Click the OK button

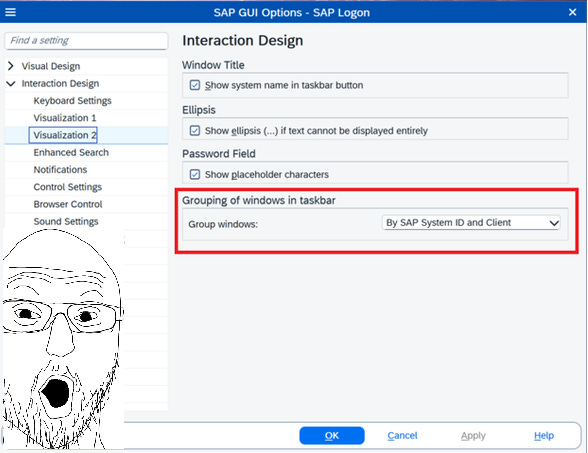click(x=332, y=435)
